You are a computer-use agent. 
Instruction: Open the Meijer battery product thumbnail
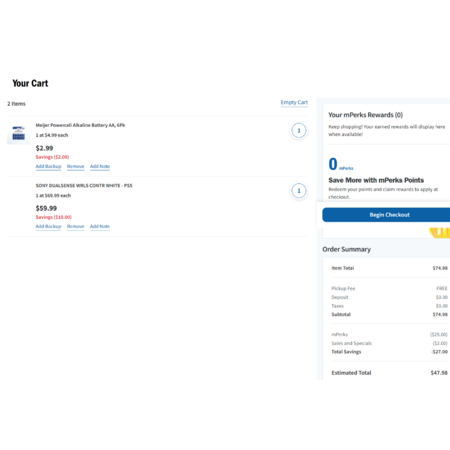tap(18, 133)
